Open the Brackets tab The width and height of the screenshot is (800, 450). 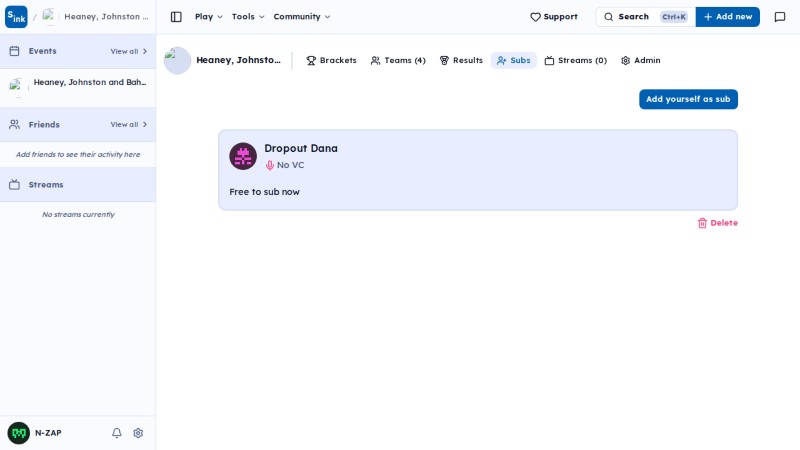331,60
